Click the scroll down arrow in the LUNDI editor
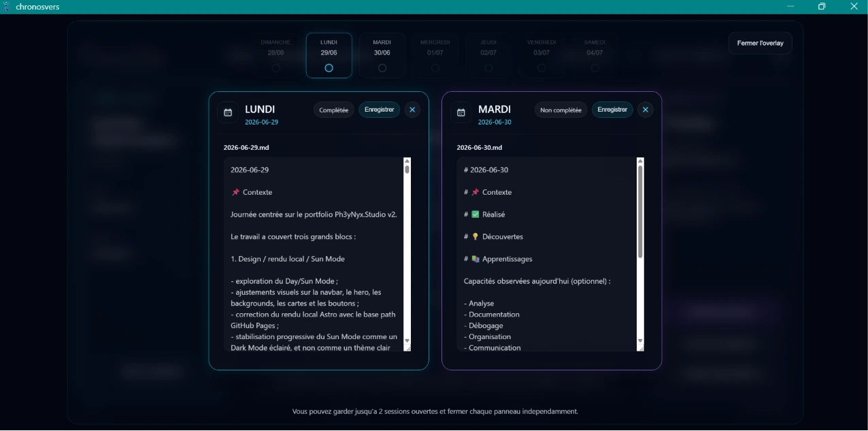 coord(407,340)
